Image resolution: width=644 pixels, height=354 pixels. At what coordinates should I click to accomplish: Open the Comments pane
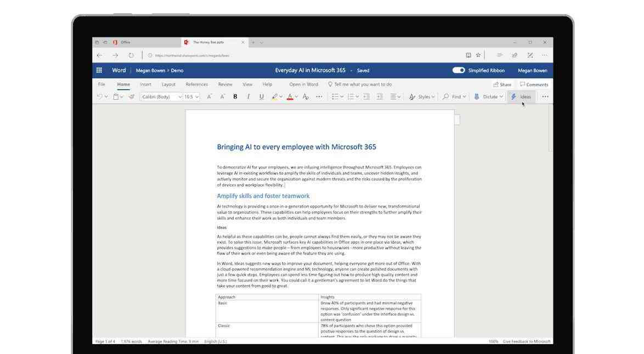coord(534,84)
